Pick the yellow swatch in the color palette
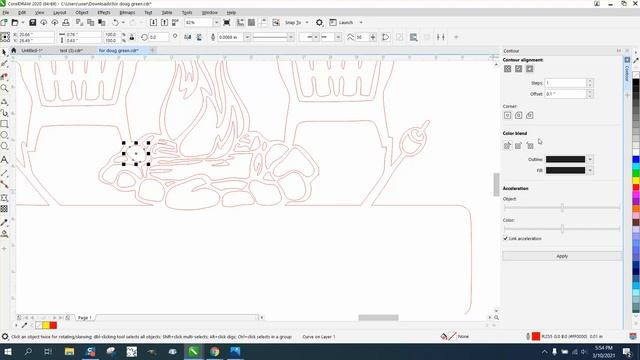The image size is (640, 360). pyautogui.click(x=636, y=180)
